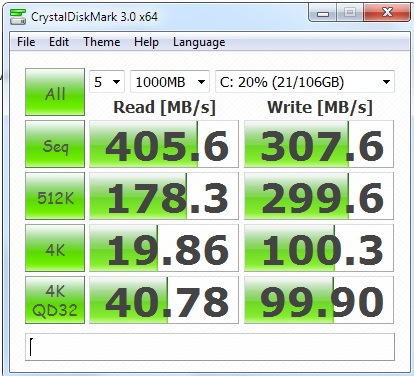Click the comment text field at the bottom

(210, 347)
